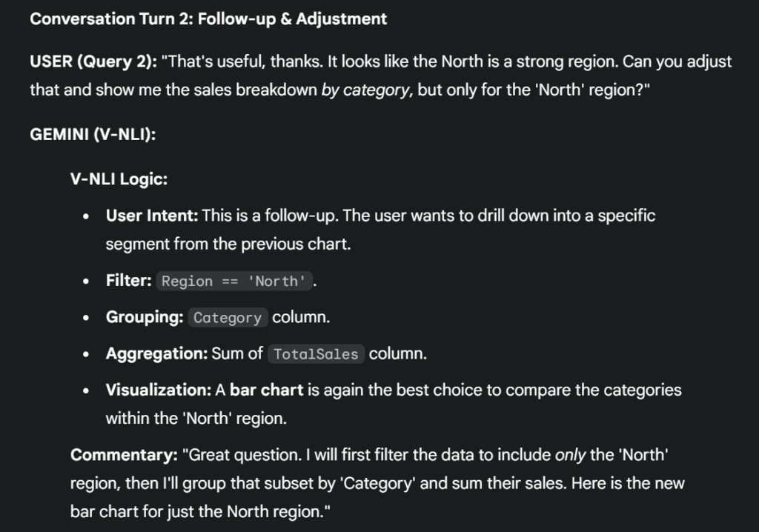Click the bullet point before 'User Intent'
759x532 pixels.
point(88,216)
